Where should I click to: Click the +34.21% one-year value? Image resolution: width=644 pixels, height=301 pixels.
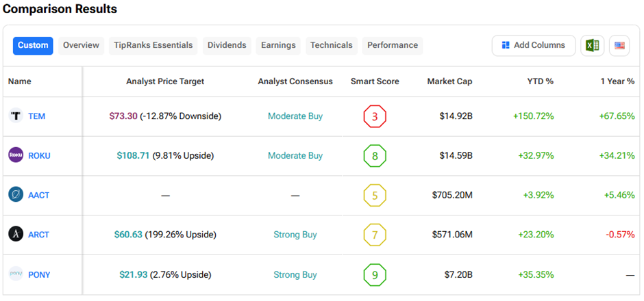click(617, 155)
